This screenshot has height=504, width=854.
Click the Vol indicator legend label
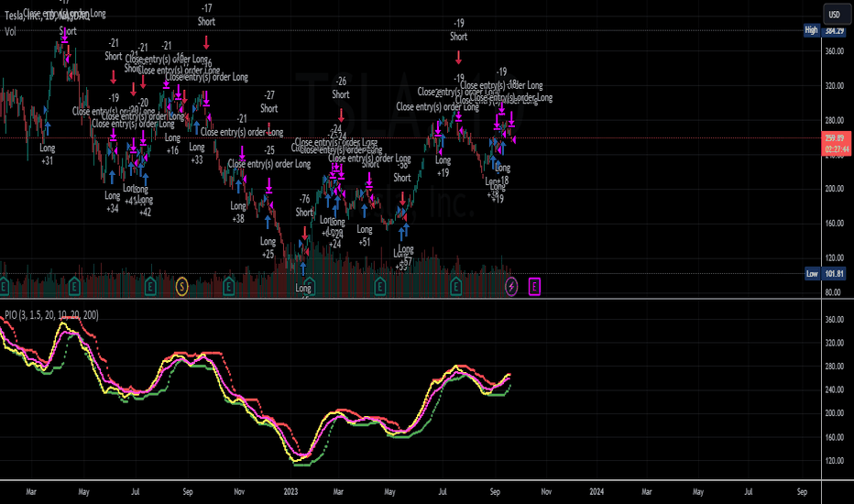click(x=10, y=31)
